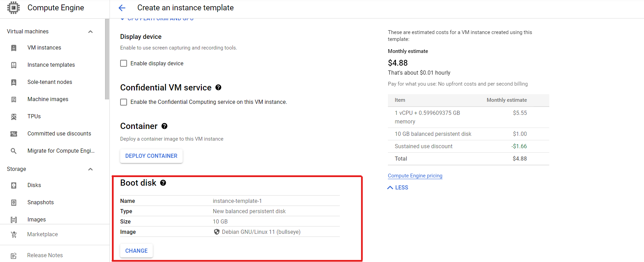
Task: Click 'Debian GNU/Linux 11 (bullseye)' image value
Action: coord(261,232)
